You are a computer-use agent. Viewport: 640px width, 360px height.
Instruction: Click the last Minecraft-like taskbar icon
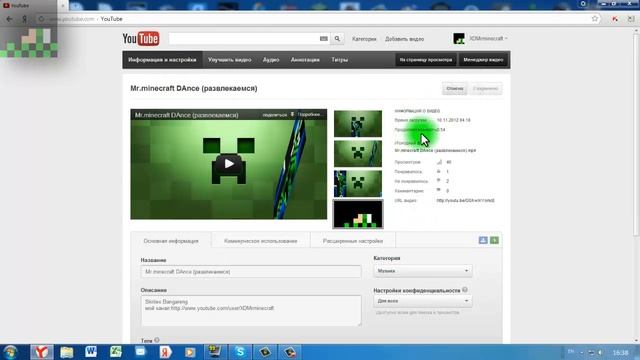[290, 352]
